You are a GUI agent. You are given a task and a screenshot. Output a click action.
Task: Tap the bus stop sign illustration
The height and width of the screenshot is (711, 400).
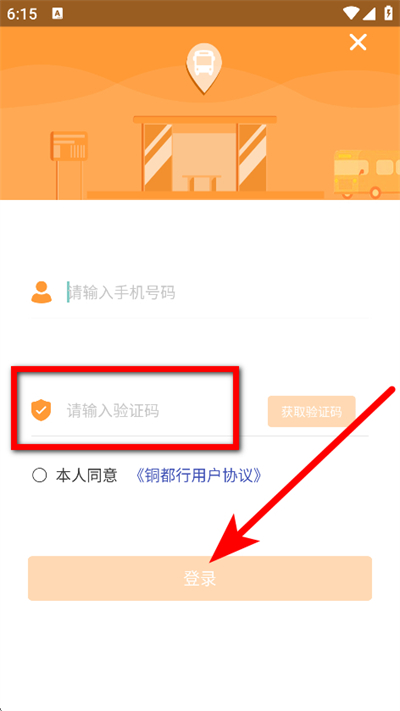click(69, 165)
